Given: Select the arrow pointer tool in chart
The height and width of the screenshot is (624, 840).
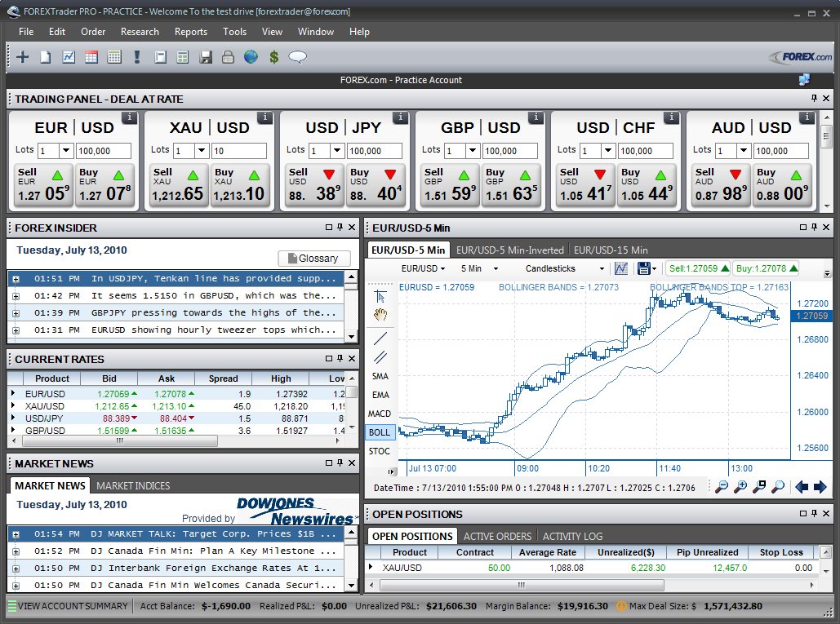Looking at the screenshot, I should (380, 296).
